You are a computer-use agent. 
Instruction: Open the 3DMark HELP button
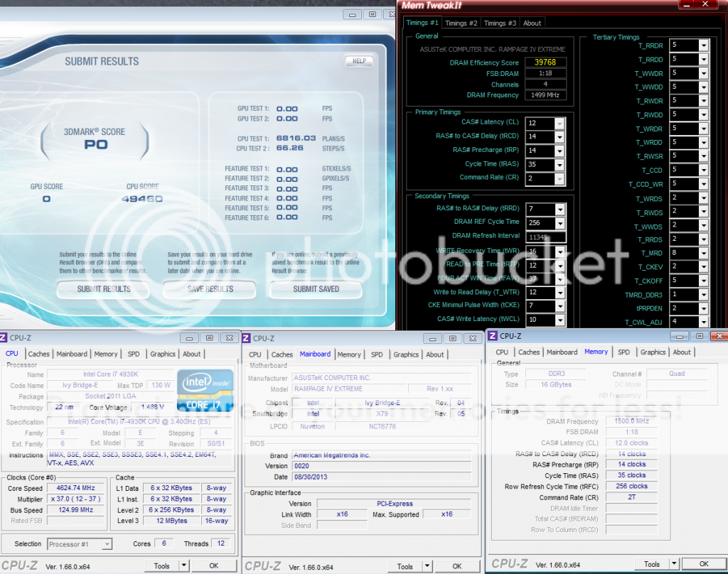[359, 61]
